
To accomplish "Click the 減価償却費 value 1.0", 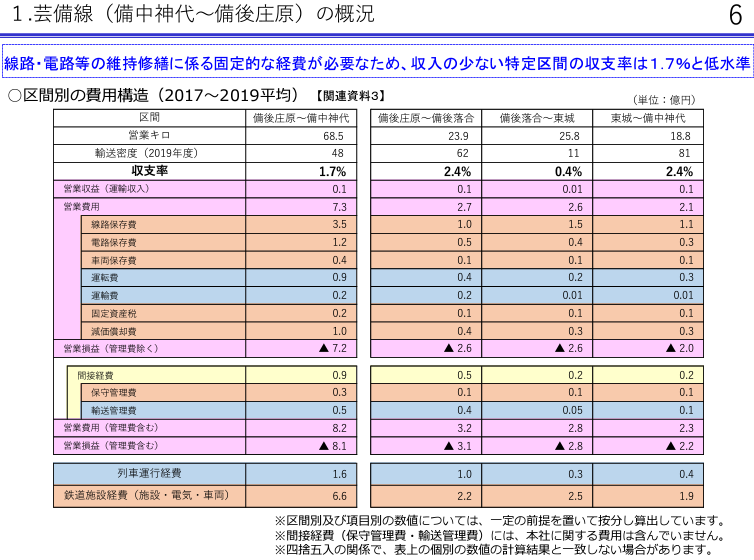I will coord(339,331).
